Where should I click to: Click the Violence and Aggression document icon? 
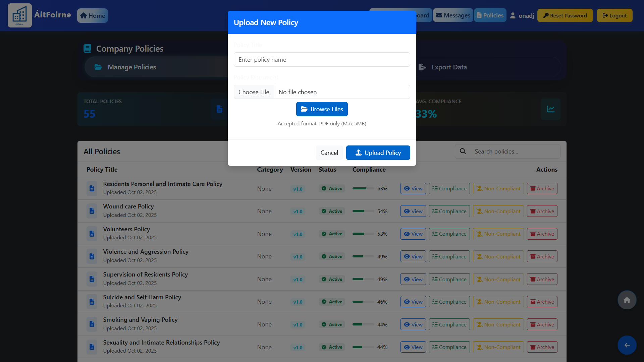pyautogui.click(x=92, y=256)
